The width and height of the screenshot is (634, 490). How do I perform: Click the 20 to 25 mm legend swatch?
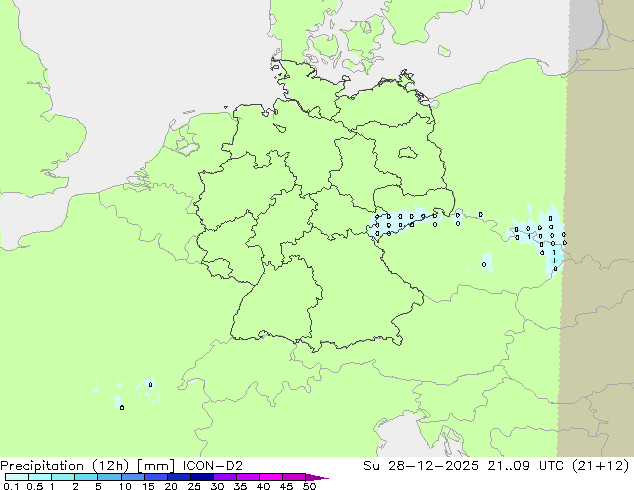pos(178,477)
